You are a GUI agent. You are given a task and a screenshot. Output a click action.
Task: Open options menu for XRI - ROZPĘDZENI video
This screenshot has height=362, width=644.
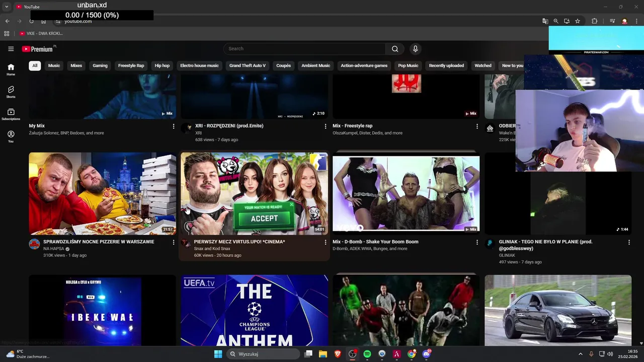click(325, 126)
